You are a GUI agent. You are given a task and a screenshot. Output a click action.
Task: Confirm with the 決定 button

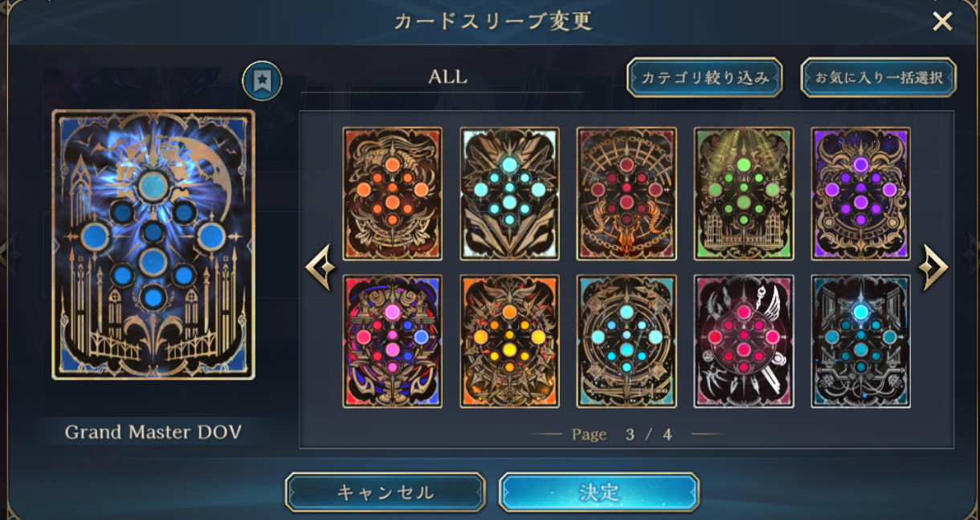click(x=599, y=492)
